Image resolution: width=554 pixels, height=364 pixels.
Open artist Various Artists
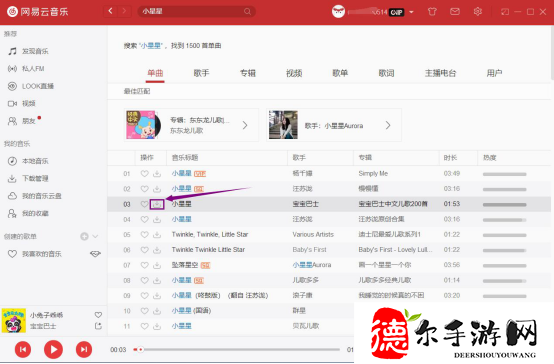point(313,235)
